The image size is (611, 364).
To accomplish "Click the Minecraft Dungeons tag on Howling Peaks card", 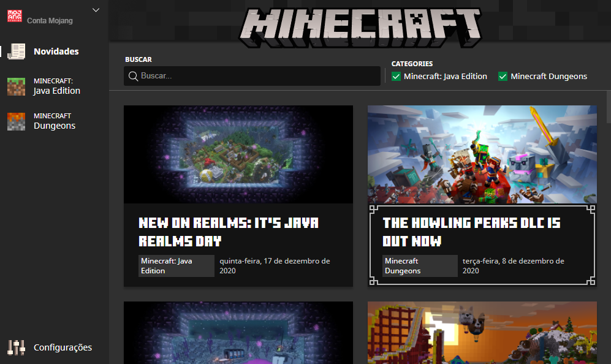I will click(x=420, y=266).
